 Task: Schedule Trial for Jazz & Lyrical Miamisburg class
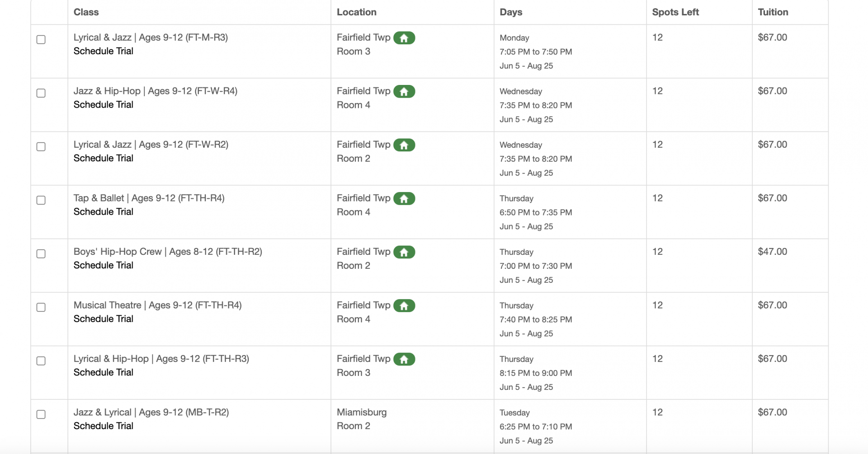pos(104,426)
